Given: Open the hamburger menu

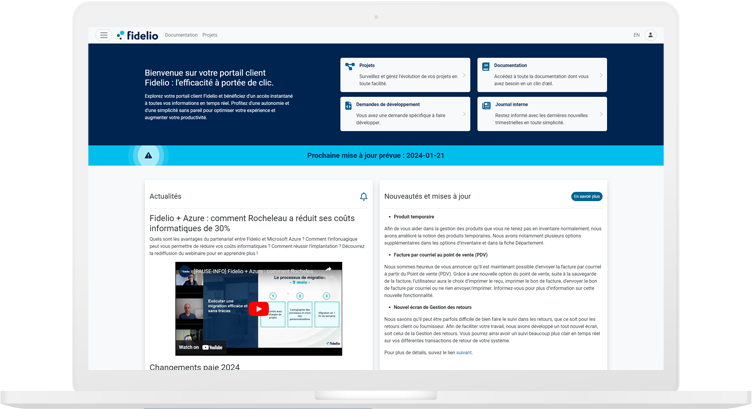Looking at the screenshot, I should tap(104, 35).
